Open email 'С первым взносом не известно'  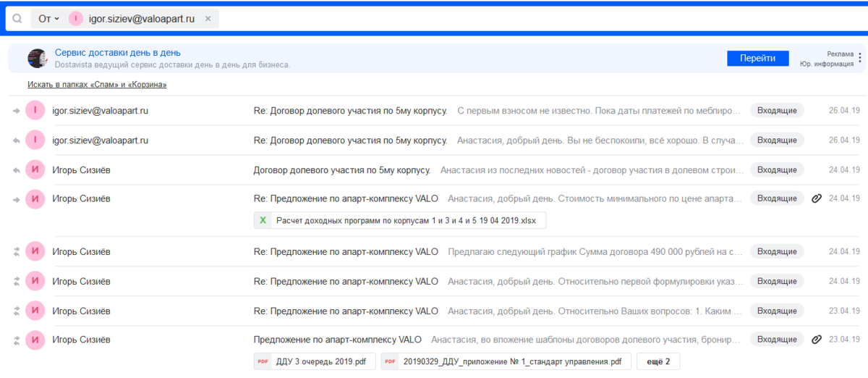point(434,111)
